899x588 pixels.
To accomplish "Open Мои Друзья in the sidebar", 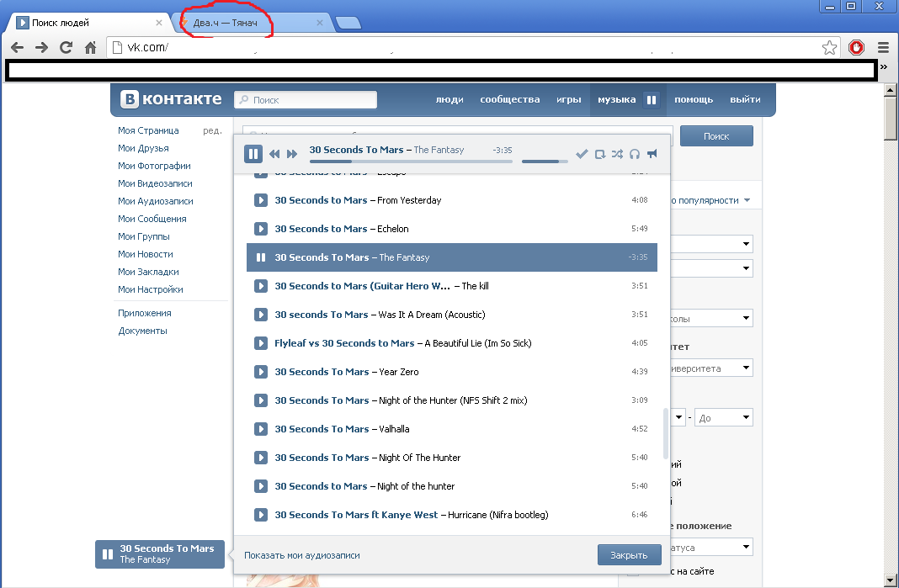I will click(x=143, y=148).
